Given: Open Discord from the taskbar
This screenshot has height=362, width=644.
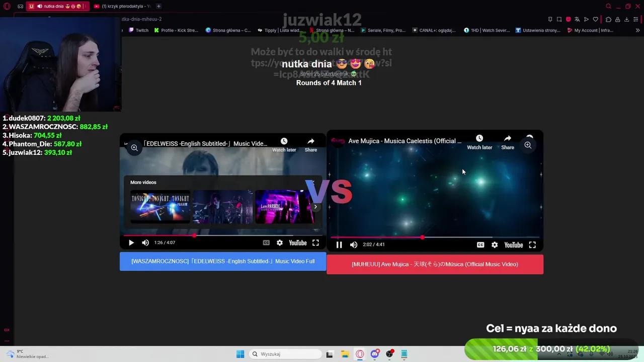Looking at the screenshot, I should pos(375,354).
